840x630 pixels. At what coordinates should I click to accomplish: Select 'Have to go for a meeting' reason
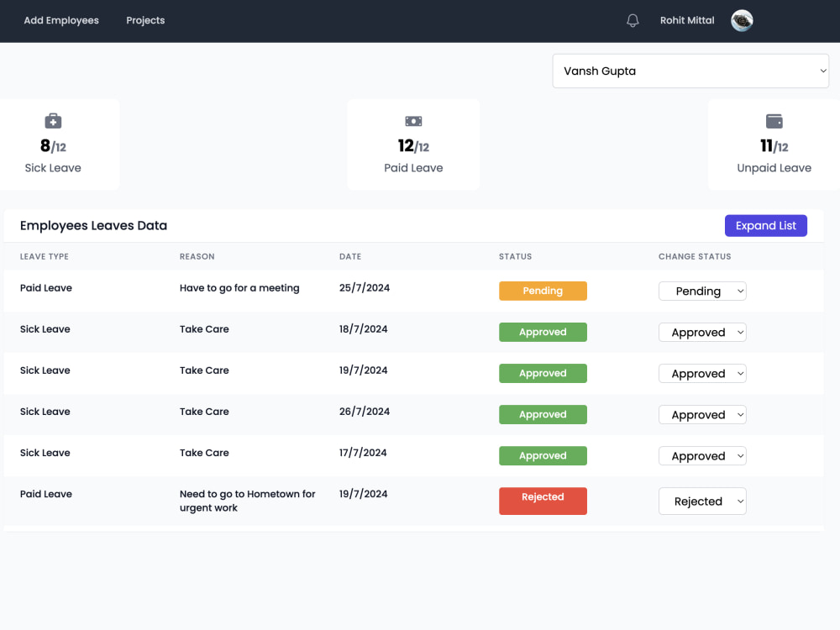click(239, 288)
